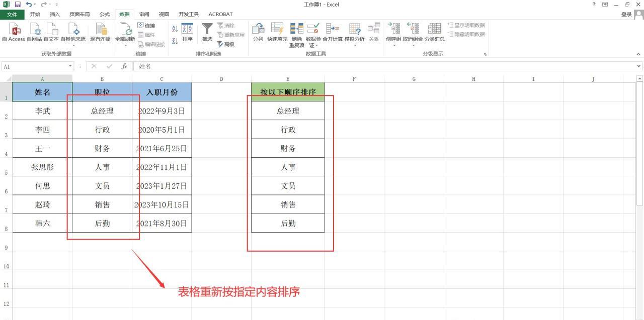Click the Help question mark icon
Image resolution: width=644 pixels, height=320 pixels.
(x=595, y=5)
